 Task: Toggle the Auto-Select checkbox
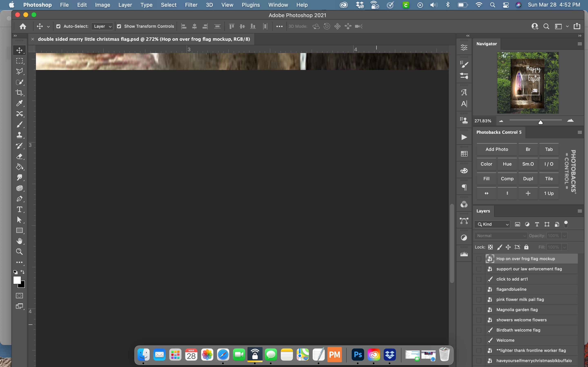coord(58,26)
